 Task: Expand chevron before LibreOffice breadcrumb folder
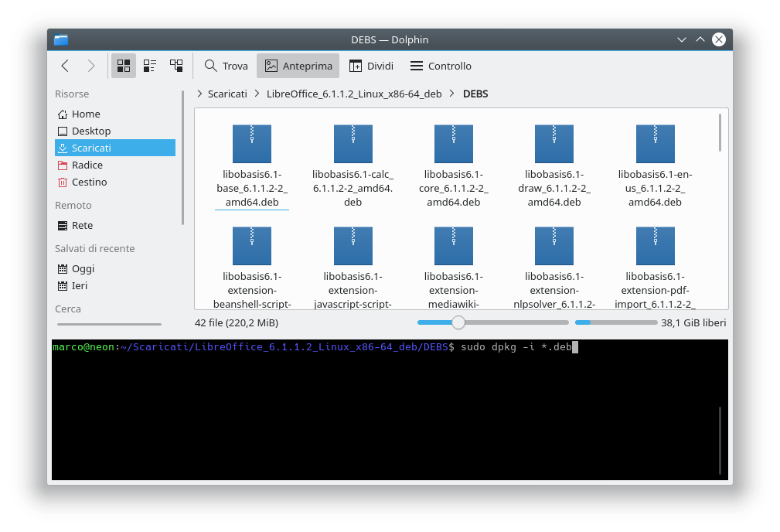click(257, 94)
